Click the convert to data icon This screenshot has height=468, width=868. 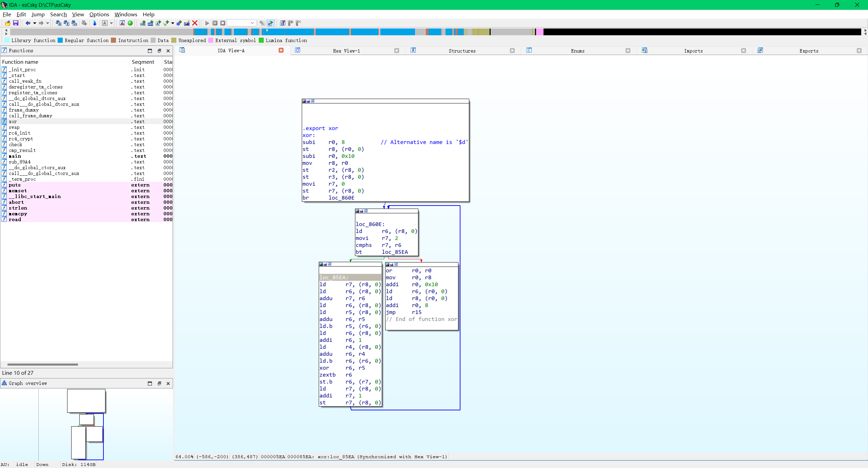[x=151, y=23]
